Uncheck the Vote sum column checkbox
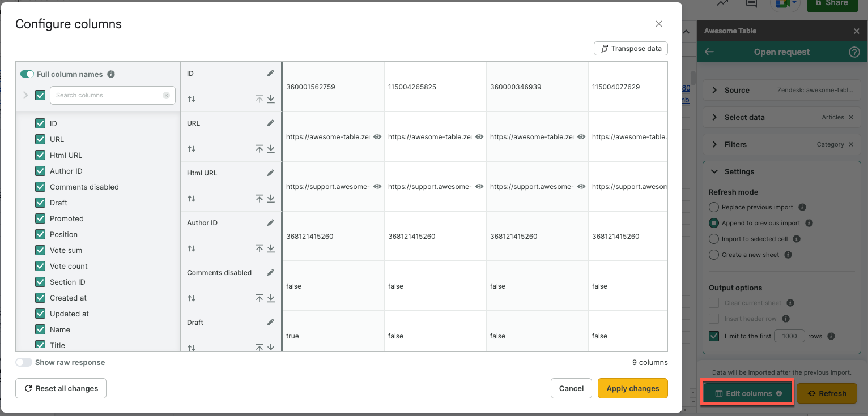 pos(40,250)
